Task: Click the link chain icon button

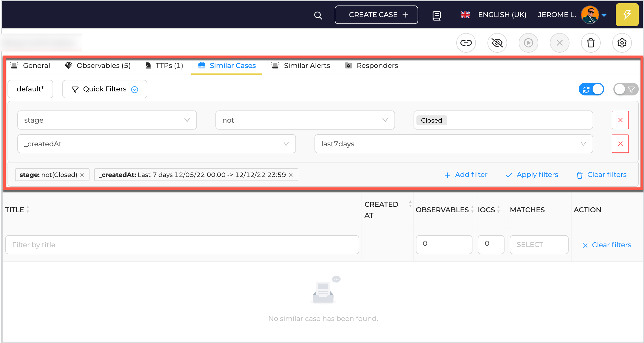Action: (466, 43)
